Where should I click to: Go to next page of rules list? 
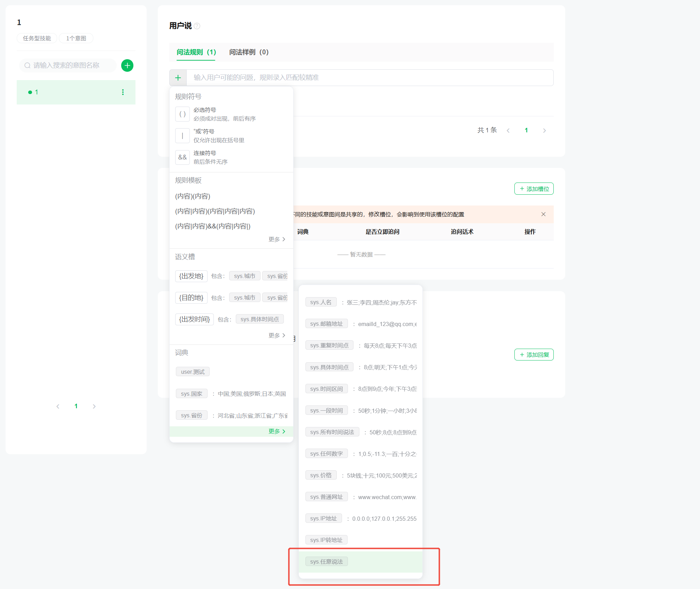[x=544, y=131]
